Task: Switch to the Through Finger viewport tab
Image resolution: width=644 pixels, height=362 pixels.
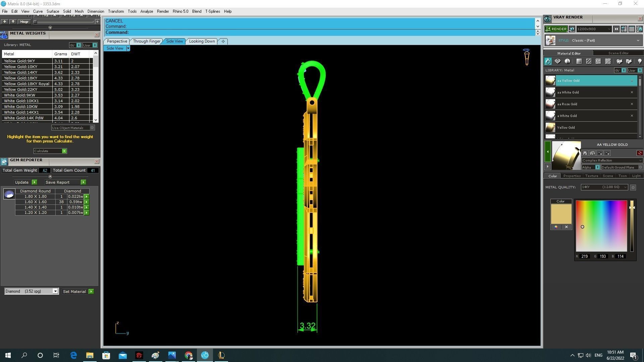Action: tap(147, 41)
